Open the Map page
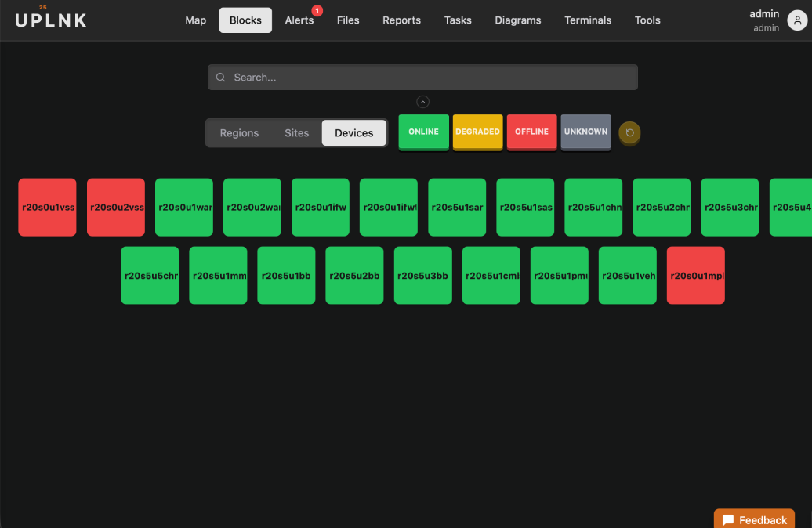Screen dimensions: 812x528 (x=196, y=20)
